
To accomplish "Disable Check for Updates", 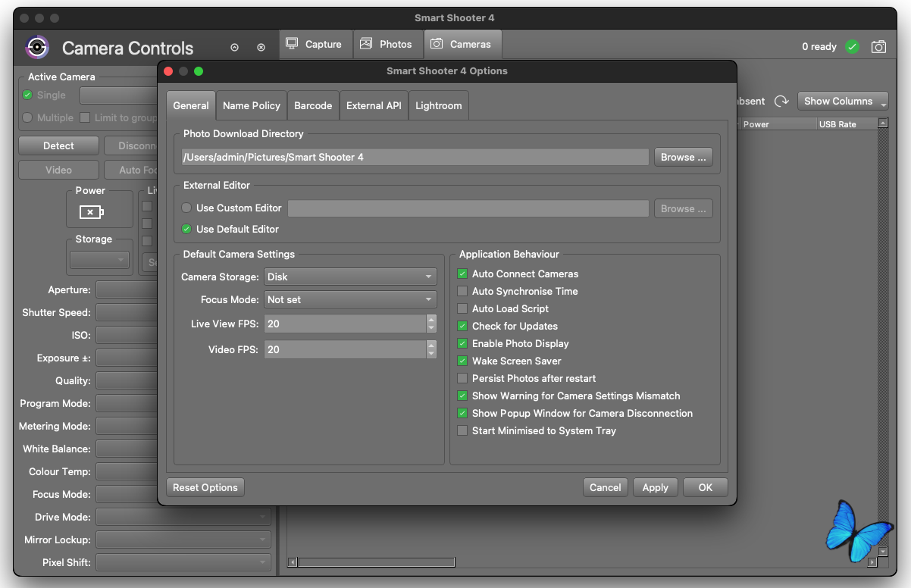I will tap(462, 326).
